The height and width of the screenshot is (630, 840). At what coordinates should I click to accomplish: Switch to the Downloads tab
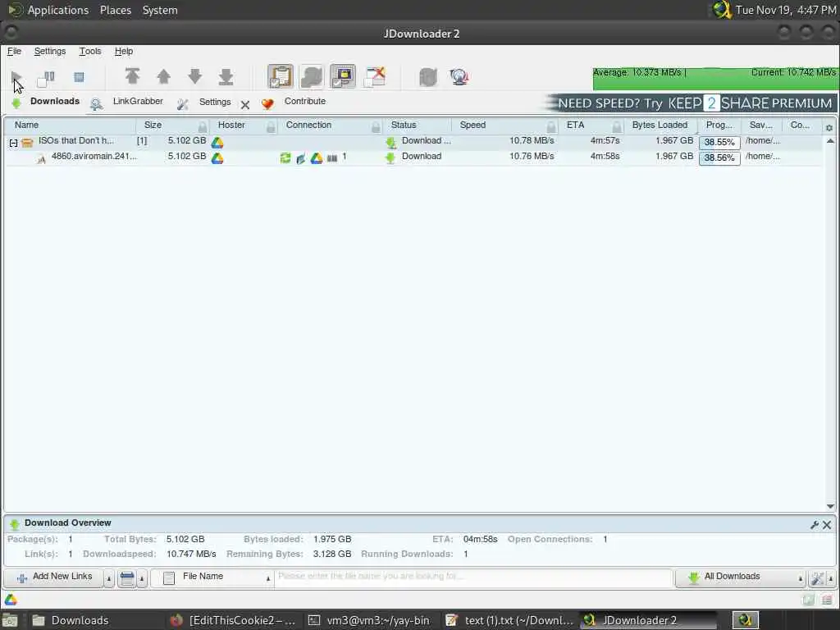click(46, 101)
